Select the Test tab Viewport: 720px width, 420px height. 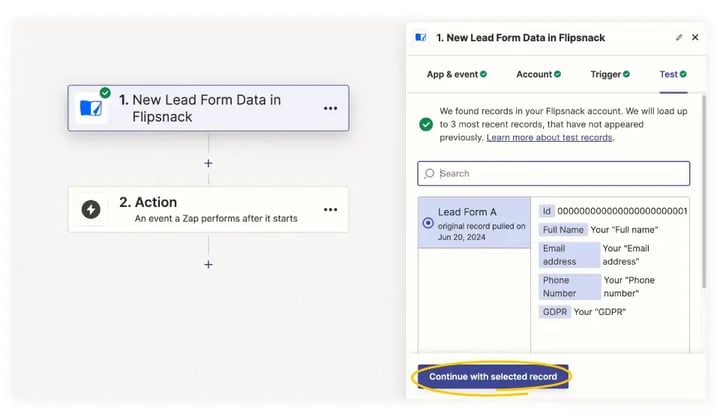tap(673, 74)
